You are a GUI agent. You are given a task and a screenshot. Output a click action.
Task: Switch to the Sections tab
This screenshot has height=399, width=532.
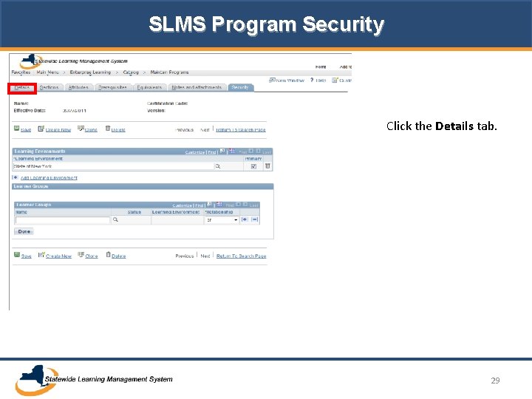(49, 87)
